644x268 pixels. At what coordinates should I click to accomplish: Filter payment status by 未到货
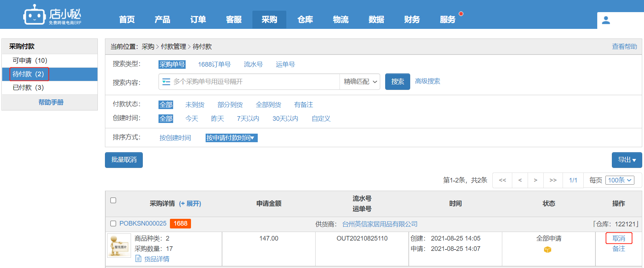[x=195, y=105]
